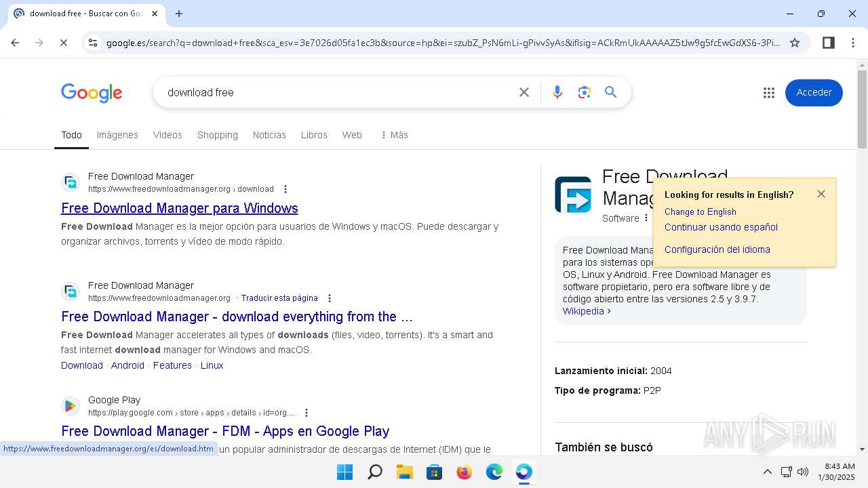Open the volume control in system tray
This screenshot has width=868, height=488.
point(803,472)
